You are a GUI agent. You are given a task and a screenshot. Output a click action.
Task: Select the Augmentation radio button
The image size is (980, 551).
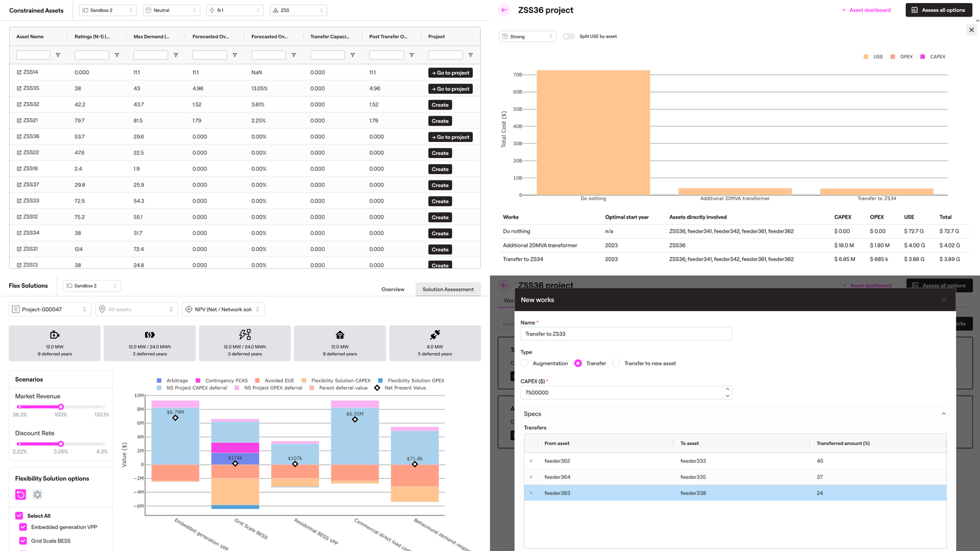(525, 364)
